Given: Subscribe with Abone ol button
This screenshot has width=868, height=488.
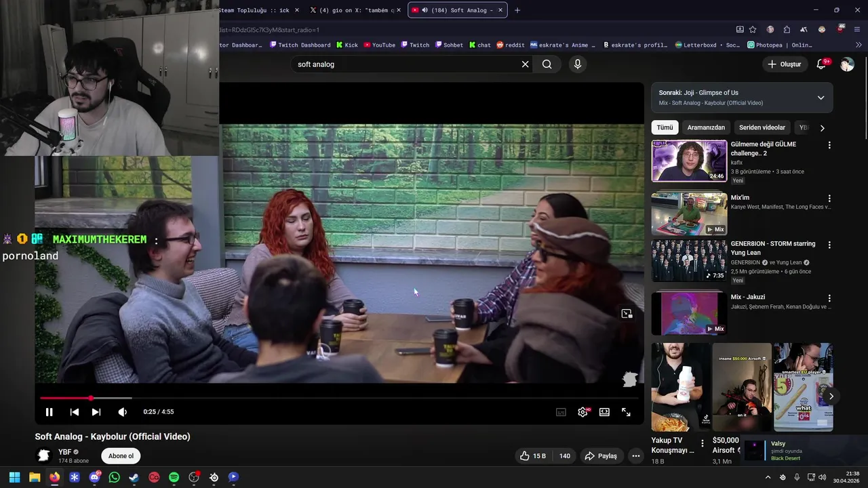Looking at the screenshot, I should coord(121,456).
